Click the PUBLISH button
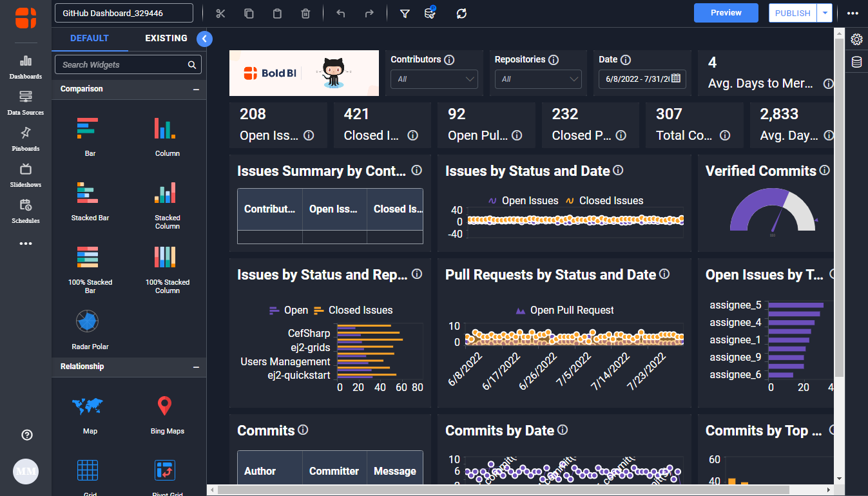Image resolution: width=868 pixels, height=496 pixels. tap(793, 14)
